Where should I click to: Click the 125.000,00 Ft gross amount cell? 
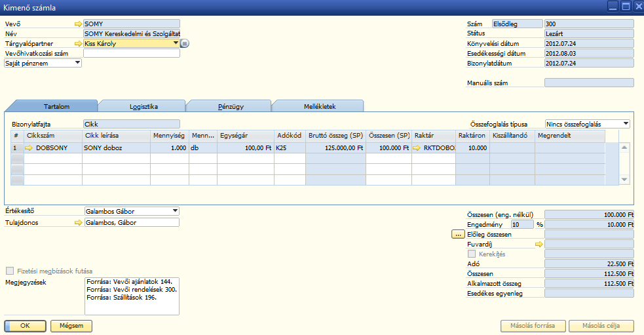pyautogui.click(x=335, y=148)
